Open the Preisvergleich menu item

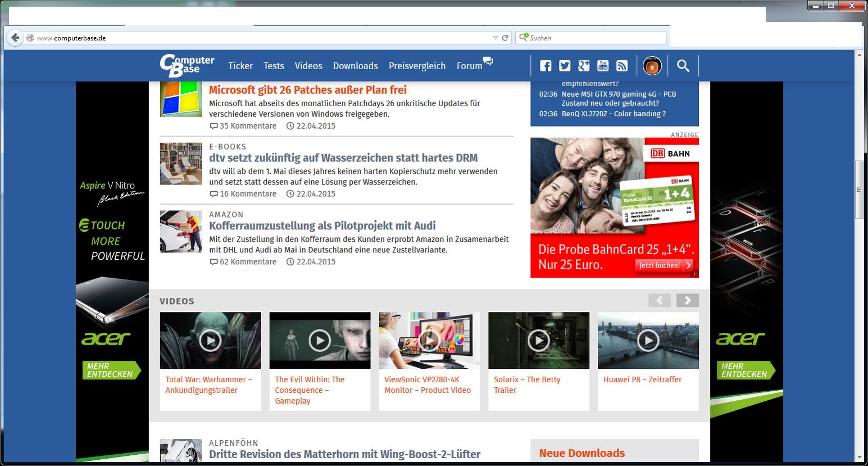[x=417, y=66]
